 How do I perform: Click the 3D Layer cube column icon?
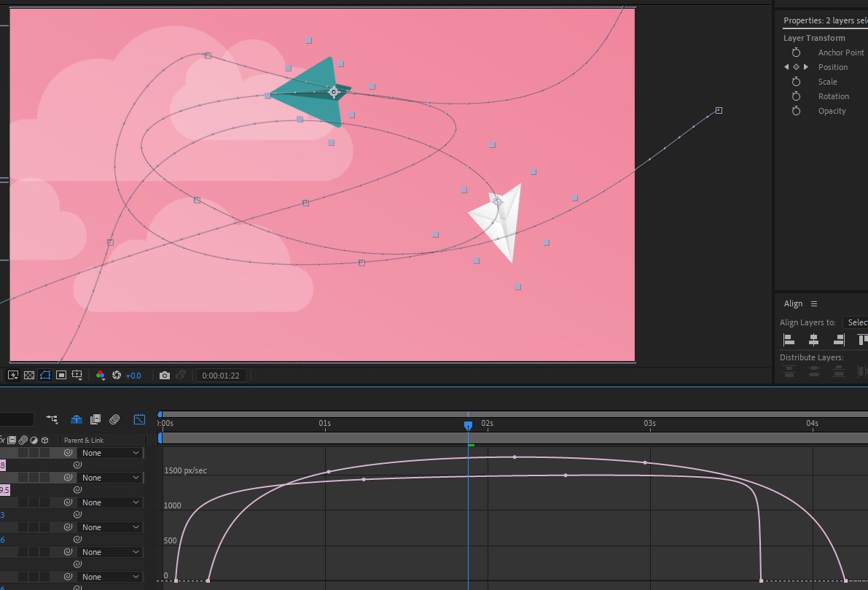[45, 440]
